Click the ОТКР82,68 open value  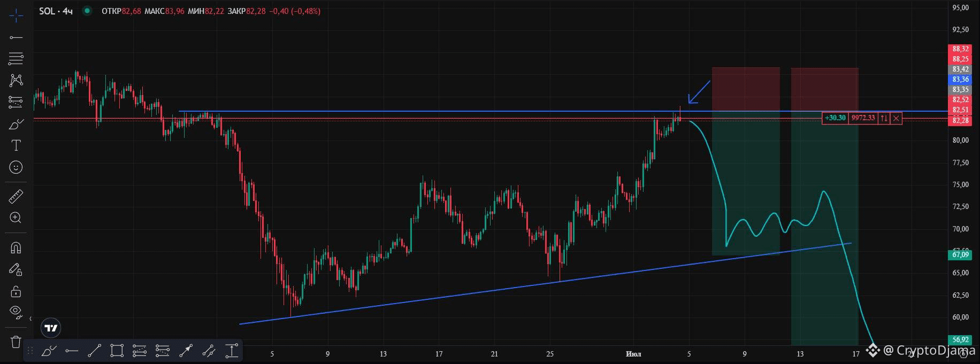[x=121, y=11]
